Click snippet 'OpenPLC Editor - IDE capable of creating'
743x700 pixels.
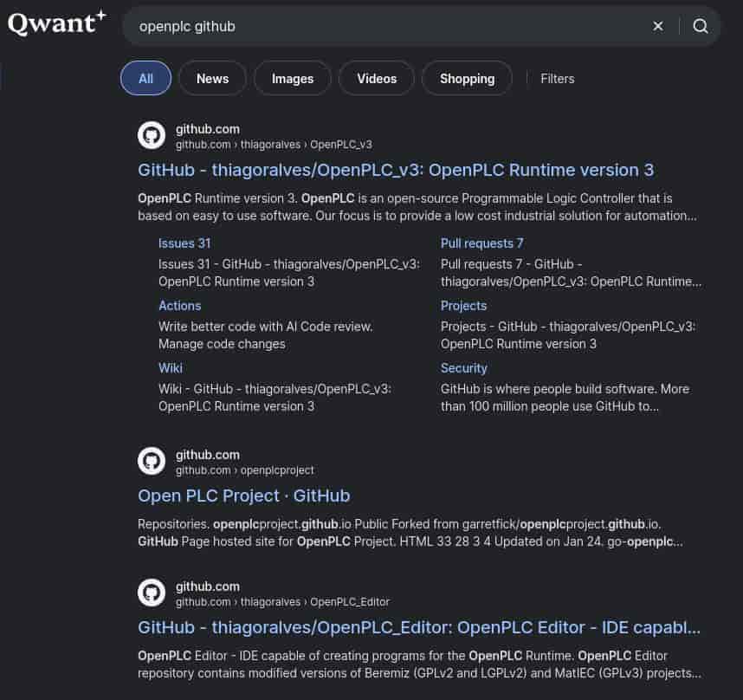[419, 664]
